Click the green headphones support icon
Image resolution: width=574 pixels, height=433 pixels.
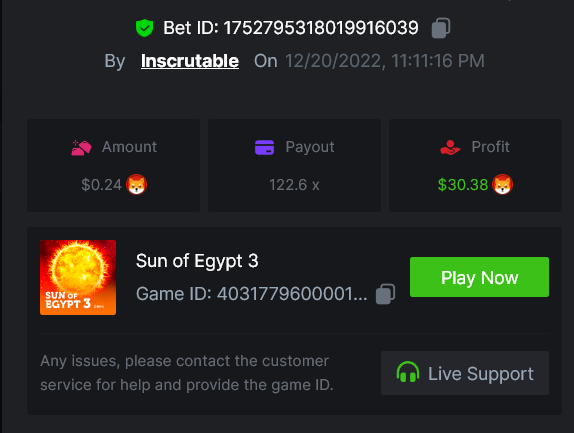point(408,372)
